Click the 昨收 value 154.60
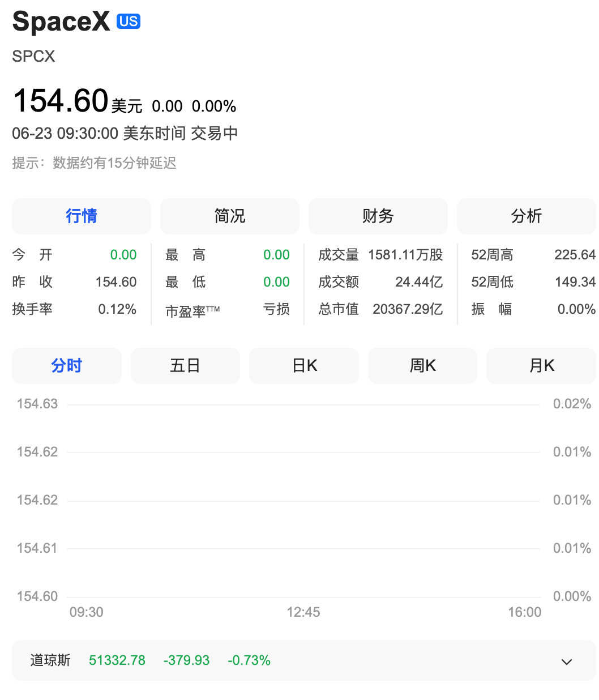This screenshot has height=700, width=599. 116,282
